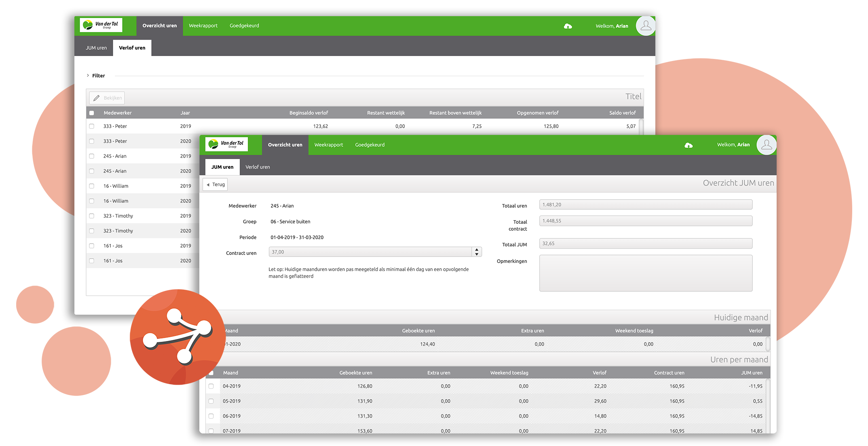Check the 161 - Jos 2020 row
The image size is (868, 446).
point(92,261)
